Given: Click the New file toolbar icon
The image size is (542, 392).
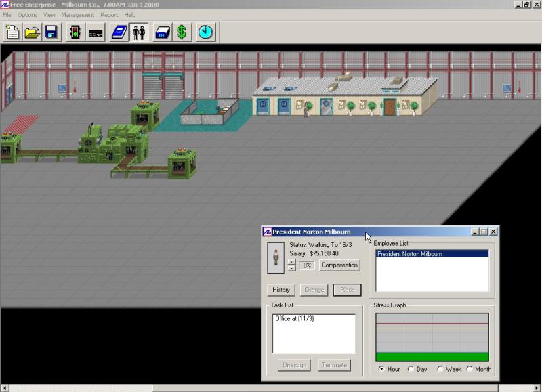Looking at the screenshot, I should click(12, 32).
